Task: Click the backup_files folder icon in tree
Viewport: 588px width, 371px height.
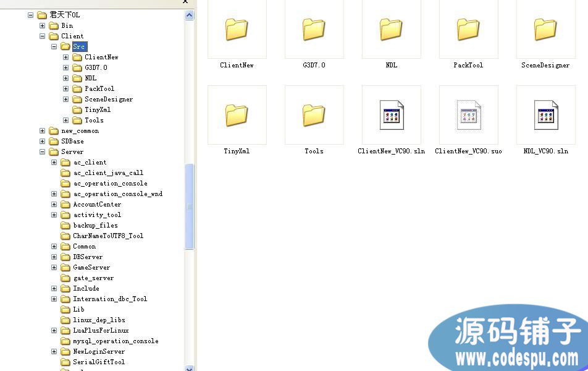Action: click(65, 225)
